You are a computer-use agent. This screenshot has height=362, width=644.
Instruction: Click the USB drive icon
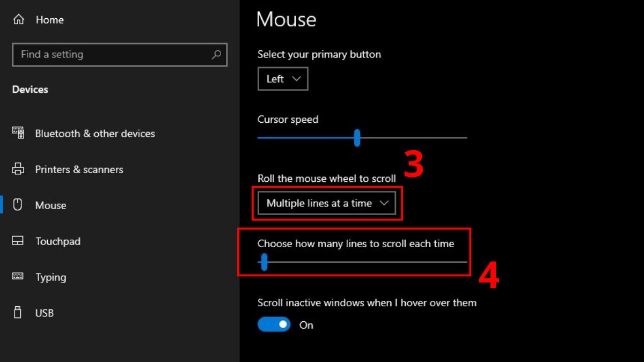18,313
